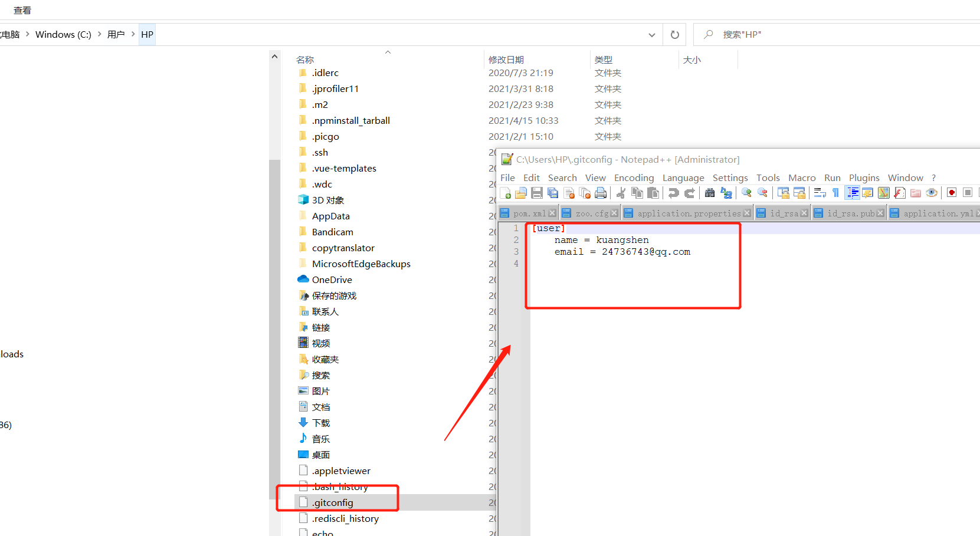Click the Cut scissors icon

[621, 193]
